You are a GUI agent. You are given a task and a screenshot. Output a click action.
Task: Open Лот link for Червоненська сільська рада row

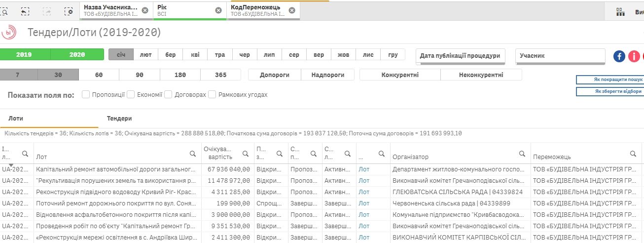point(364,203)
